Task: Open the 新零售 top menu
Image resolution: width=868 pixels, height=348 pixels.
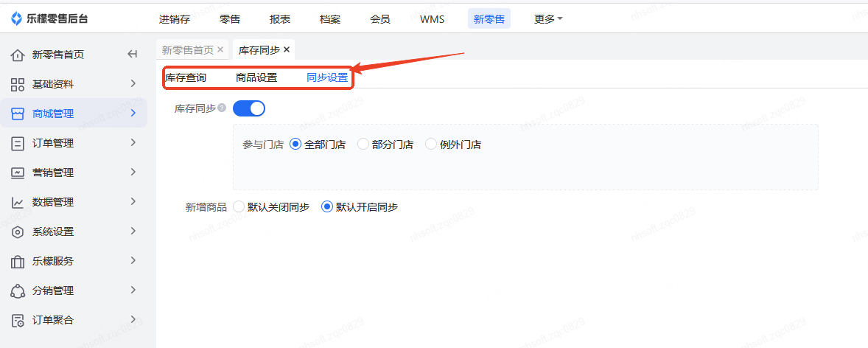Action: (489, 19)
